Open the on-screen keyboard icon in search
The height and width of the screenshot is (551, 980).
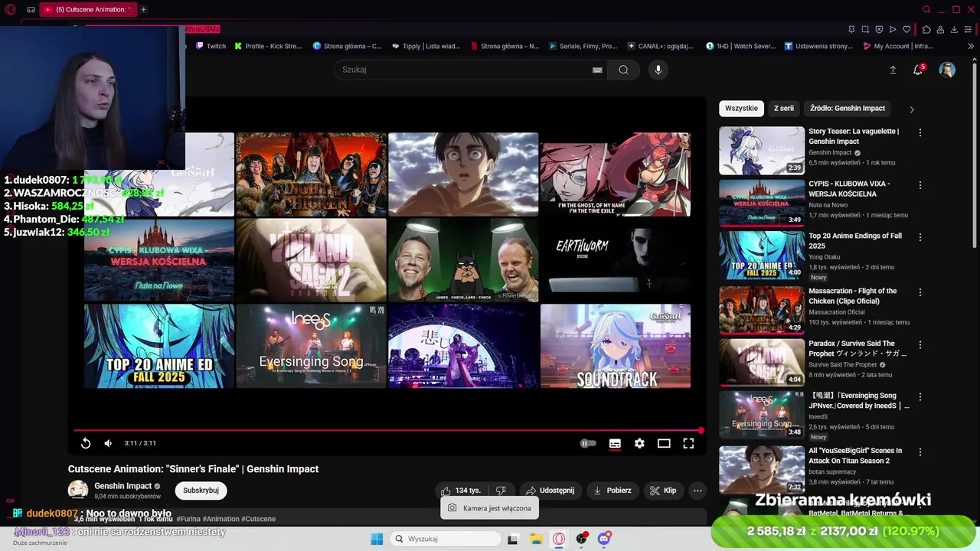click(x=597, y=70)
